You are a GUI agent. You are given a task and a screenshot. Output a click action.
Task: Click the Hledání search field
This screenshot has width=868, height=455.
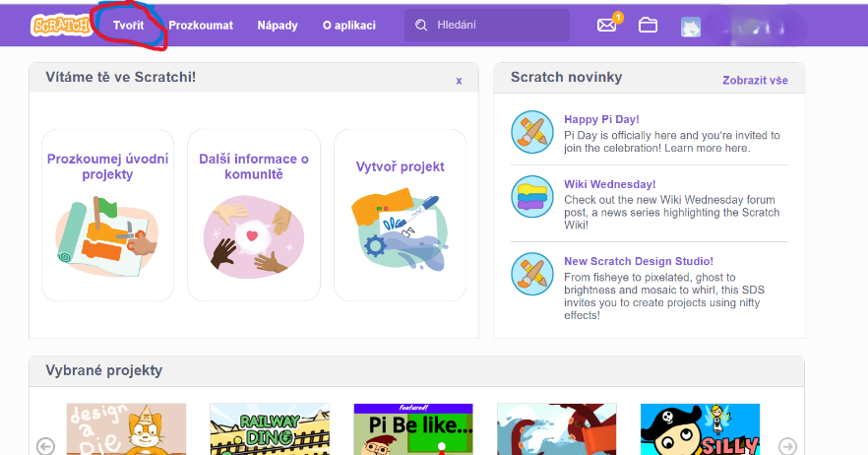pos(486,25)
